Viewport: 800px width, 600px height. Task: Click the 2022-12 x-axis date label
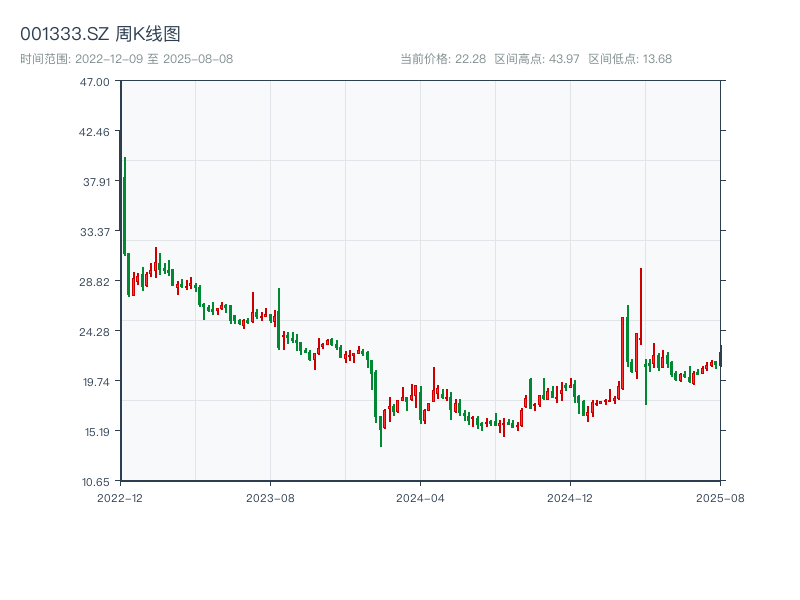[120, 497]
